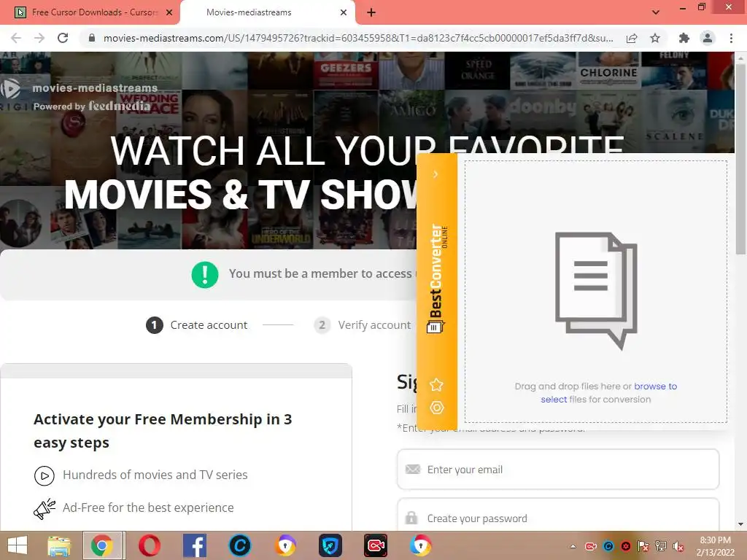
Task: Click BestConverter star favorites icon
Action: point(436,385)
